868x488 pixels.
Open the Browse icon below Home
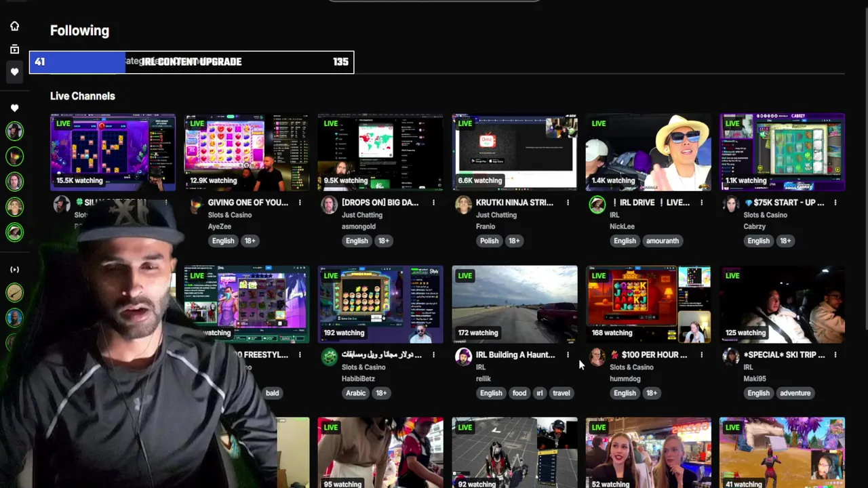(x=14, y=49)
